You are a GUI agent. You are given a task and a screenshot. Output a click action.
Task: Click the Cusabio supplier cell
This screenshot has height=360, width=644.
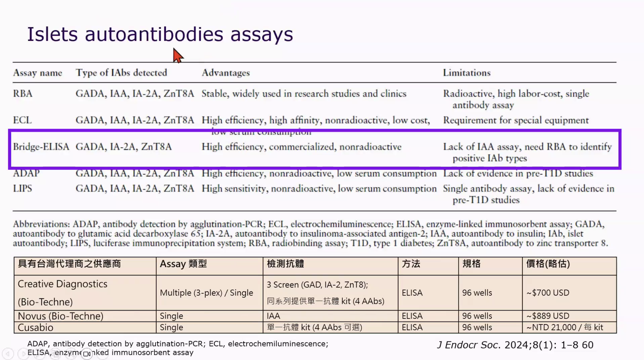[36, 328]
